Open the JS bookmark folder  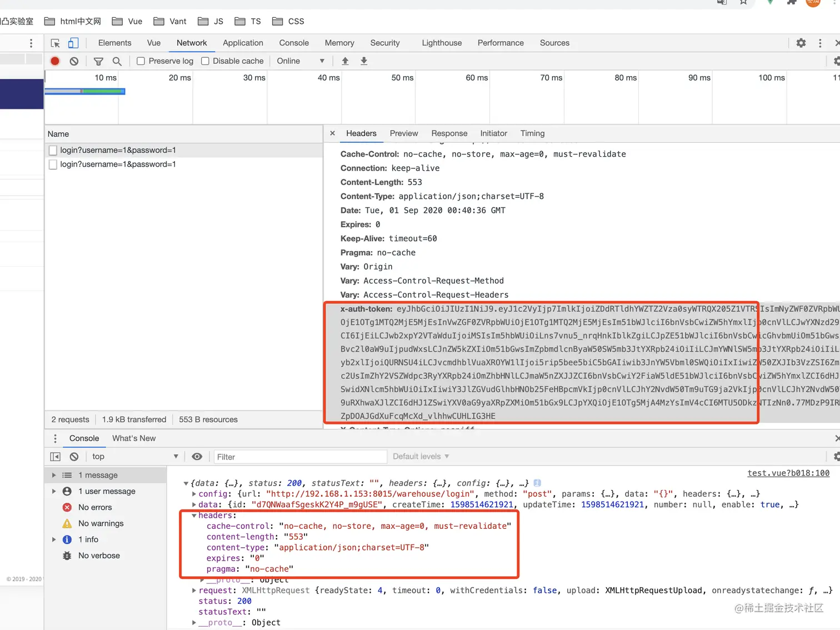(211, 21)
